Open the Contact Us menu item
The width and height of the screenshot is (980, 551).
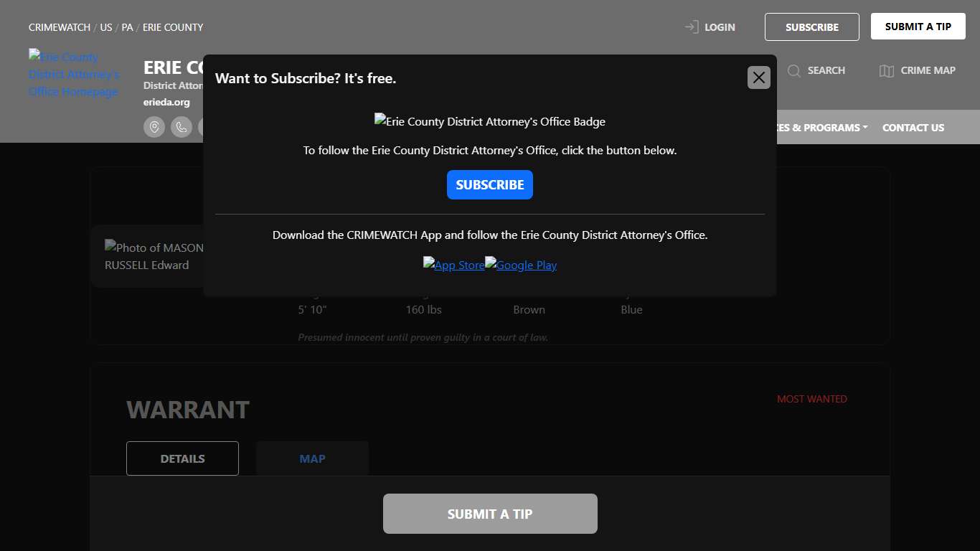913,128
